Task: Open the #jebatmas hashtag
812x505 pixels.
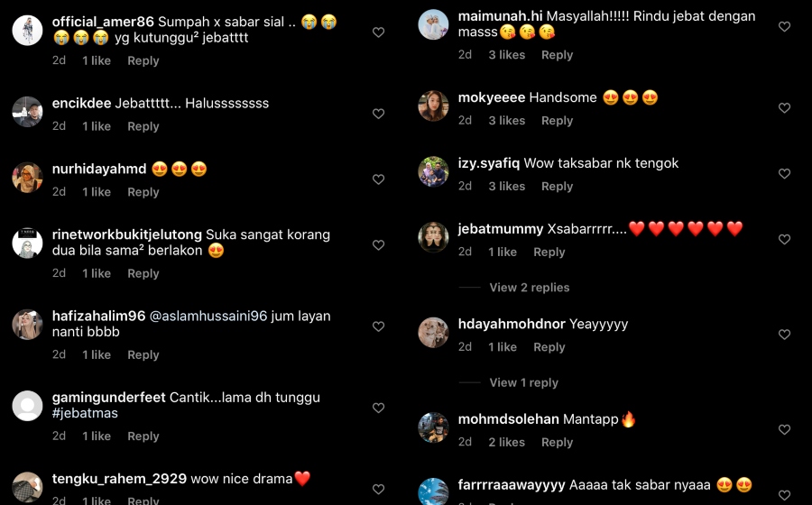Action: tap(85, 413)
